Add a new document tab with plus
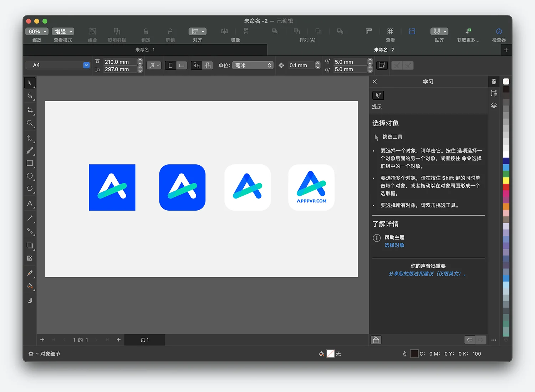The image size is (535, 392). point(506,50)
